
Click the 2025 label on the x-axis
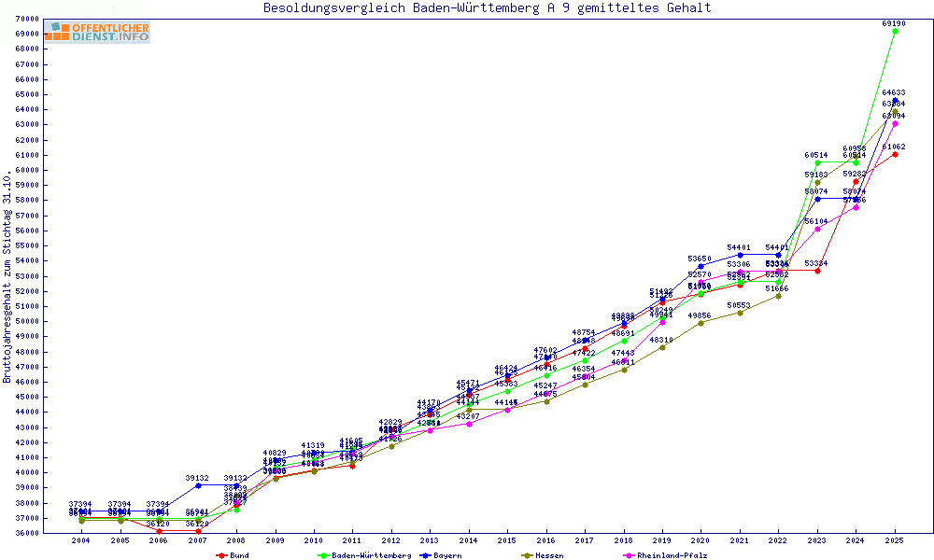point(895,540)
